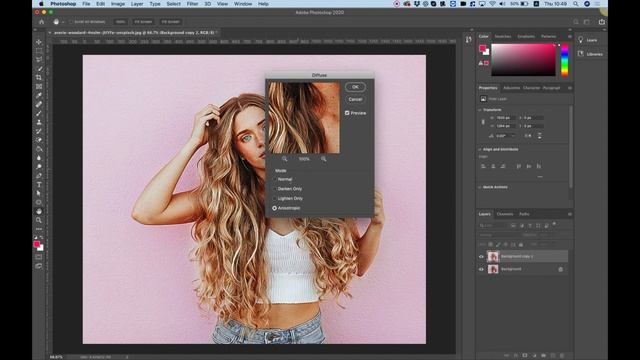The image size is (640, 360).
Task: Open the Layer menu
Action: [x=137, y=4]
